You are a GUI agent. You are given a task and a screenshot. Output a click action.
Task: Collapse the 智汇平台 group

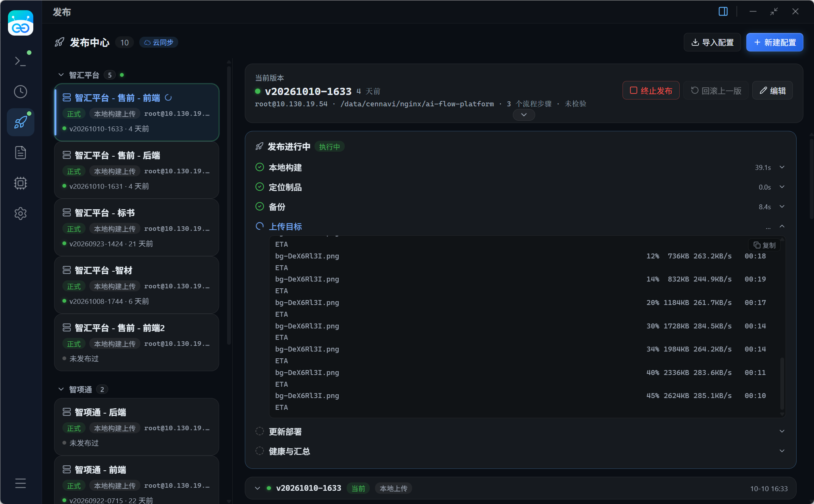(61, 75)
